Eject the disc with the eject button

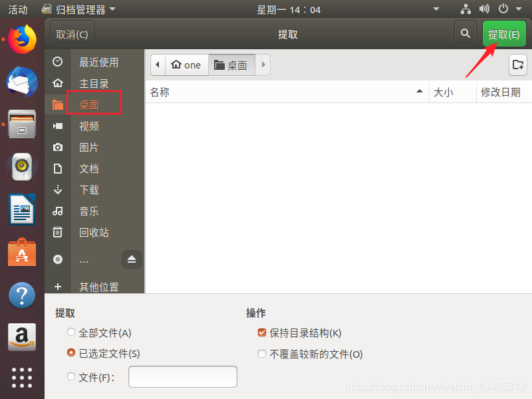[132, 259]
